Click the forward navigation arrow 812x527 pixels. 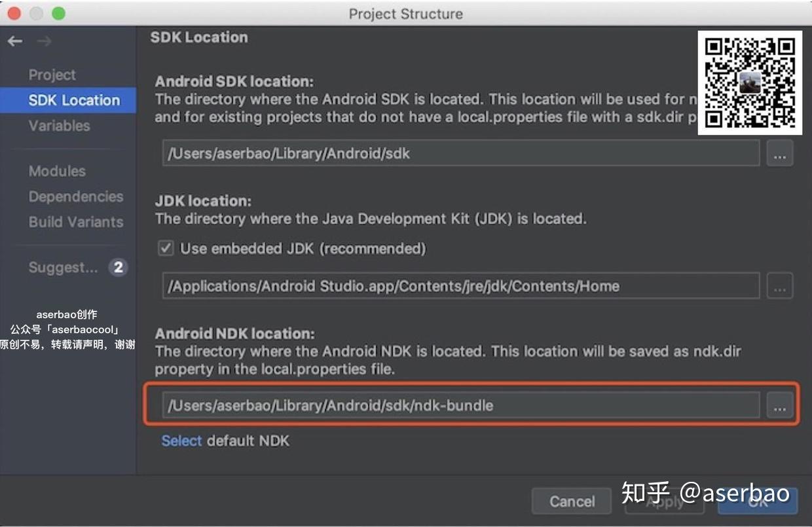pos(45,41)
